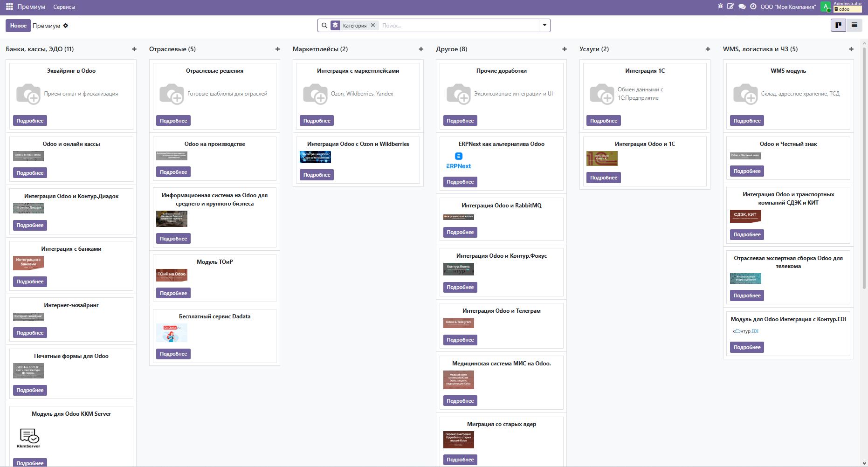Open the debug bug tools icon

[x=720, y=7]
